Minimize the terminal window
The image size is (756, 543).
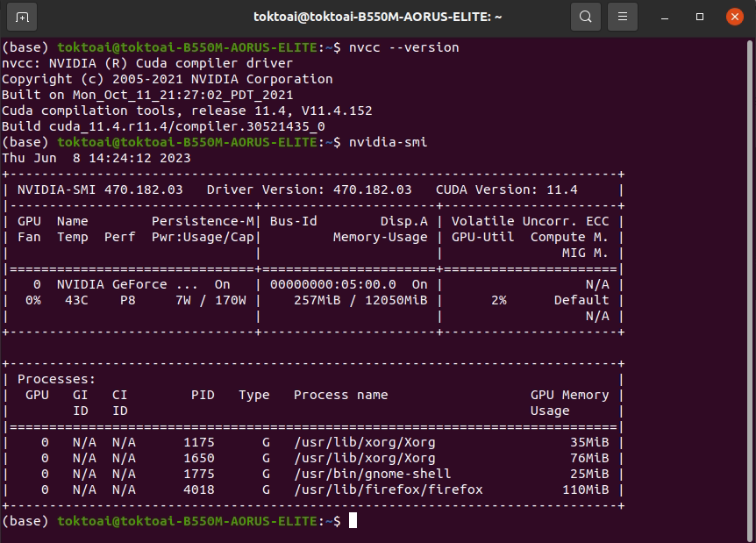pyautogui.click(x=664, y=17)
